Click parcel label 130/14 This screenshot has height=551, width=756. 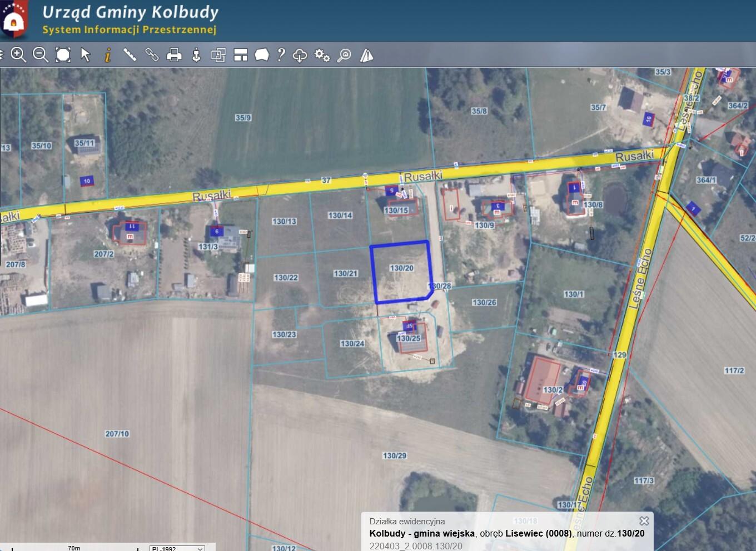tap(340, 215)
